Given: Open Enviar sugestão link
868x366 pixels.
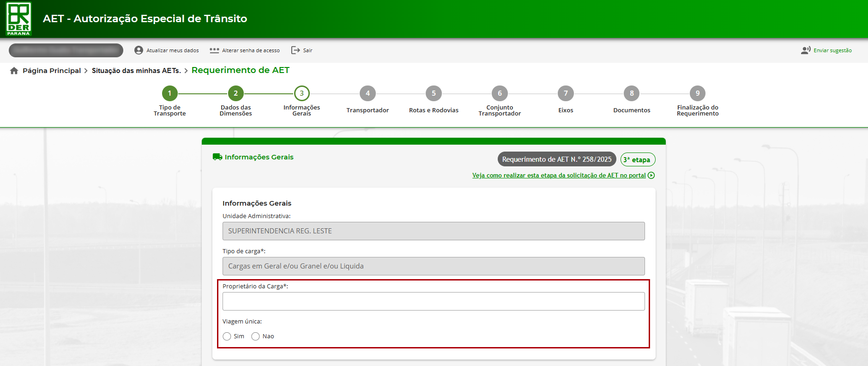Looking at the screenshot, I should pos(832,50).
